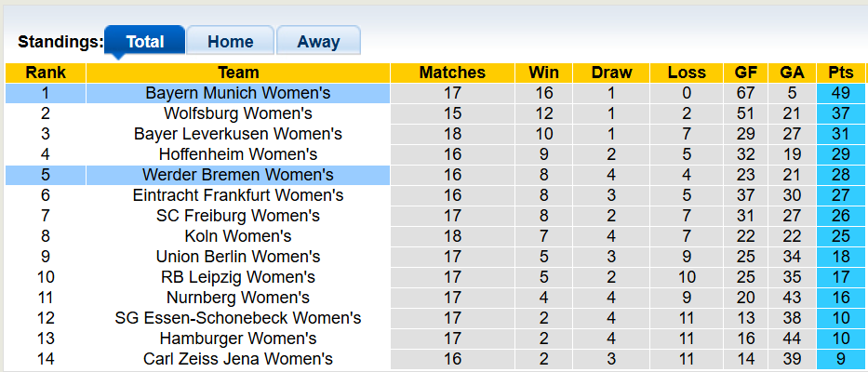868x372 pixels.
Task: Click Carl Zeiss Jena Women's team
Action: click(238, 359)
